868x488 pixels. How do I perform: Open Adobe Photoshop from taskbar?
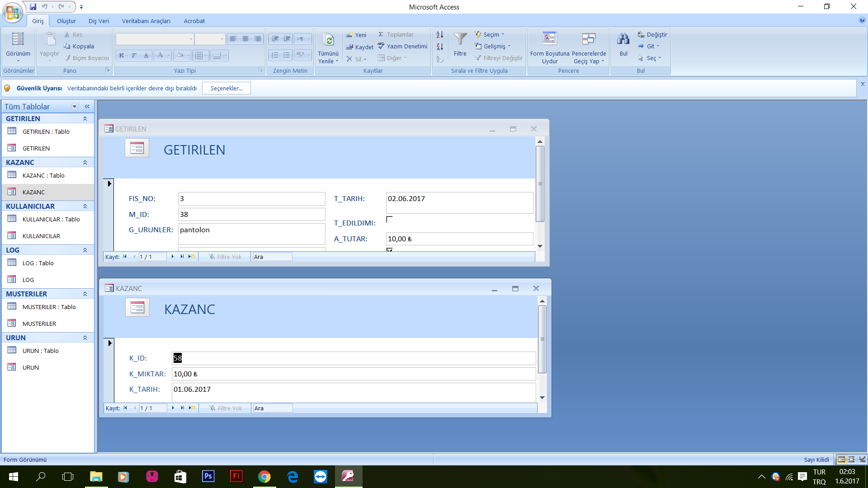click(x=208, y=476)
